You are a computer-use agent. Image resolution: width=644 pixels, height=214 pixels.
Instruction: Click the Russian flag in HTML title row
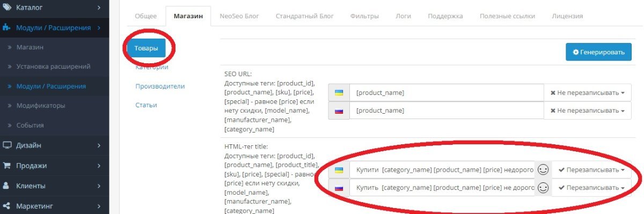[339, 188]
